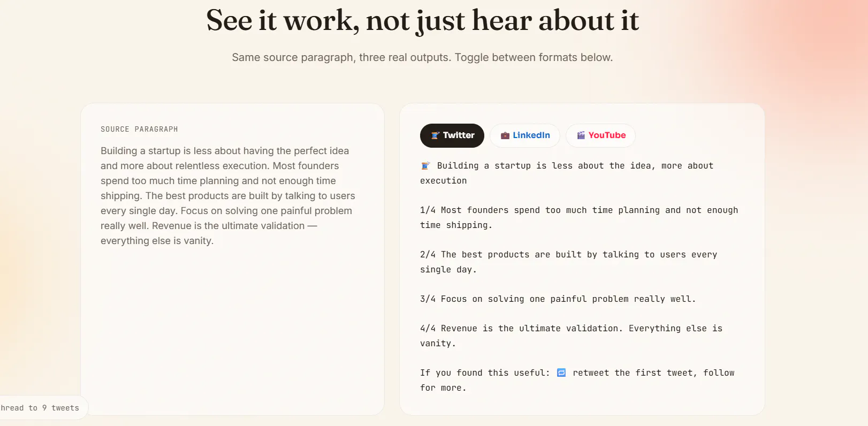Click the "SOURCE PARAGRAPH" label

click(x=139, y=129)
